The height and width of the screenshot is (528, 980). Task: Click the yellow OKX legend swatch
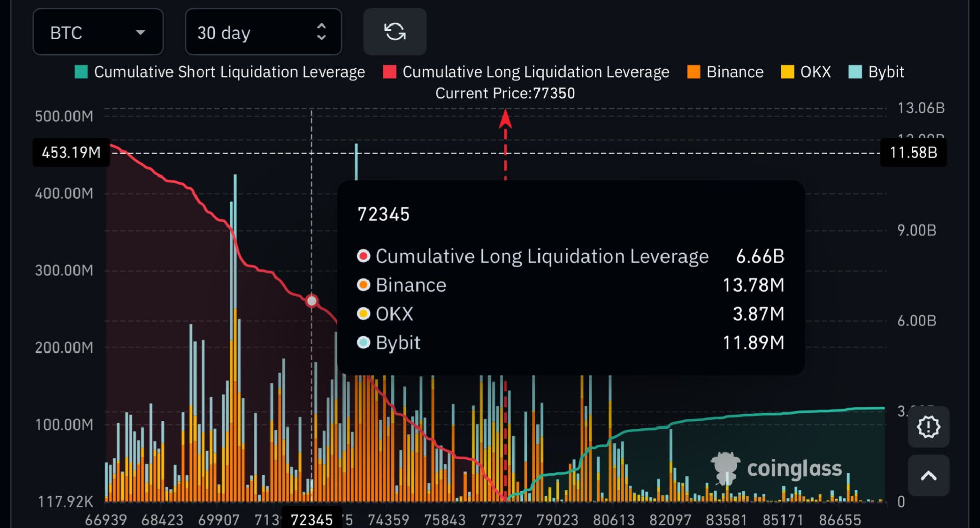(788, 72)
